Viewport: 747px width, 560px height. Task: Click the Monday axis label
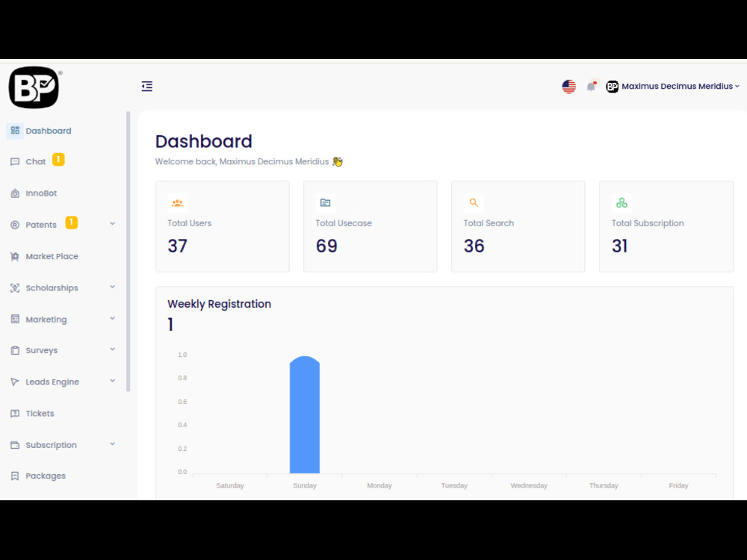click(379, 486)
